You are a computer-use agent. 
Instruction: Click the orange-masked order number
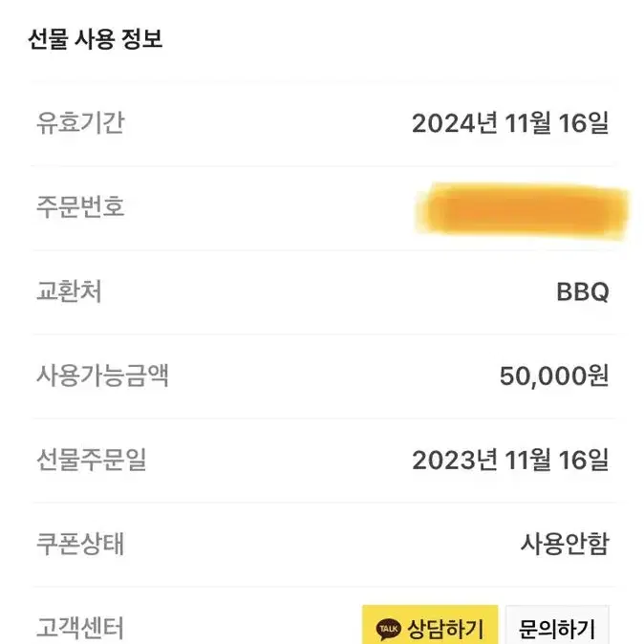click(522, 210)
